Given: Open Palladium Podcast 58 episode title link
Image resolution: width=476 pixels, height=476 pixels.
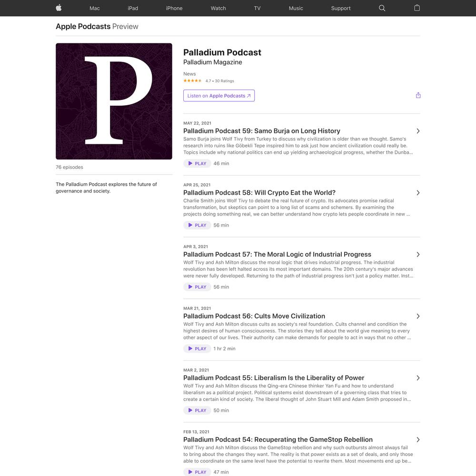Looking at the screenshot, I should coord(259,192).
